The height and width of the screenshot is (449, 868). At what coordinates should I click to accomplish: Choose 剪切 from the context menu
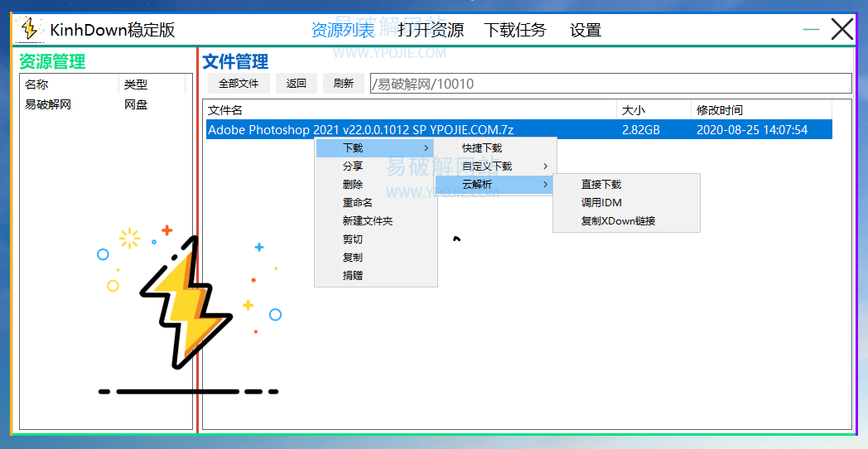(x=375, y=239)
